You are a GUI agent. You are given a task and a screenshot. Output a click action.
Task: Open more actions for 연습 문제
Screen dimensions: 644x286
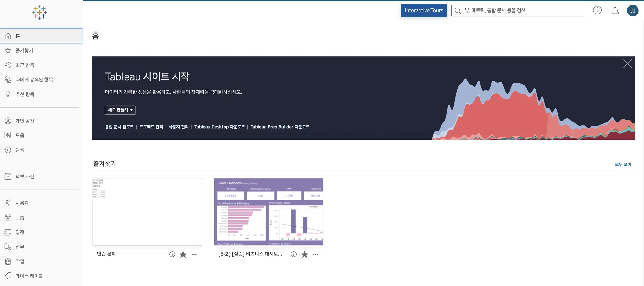(x=194, y=254)
